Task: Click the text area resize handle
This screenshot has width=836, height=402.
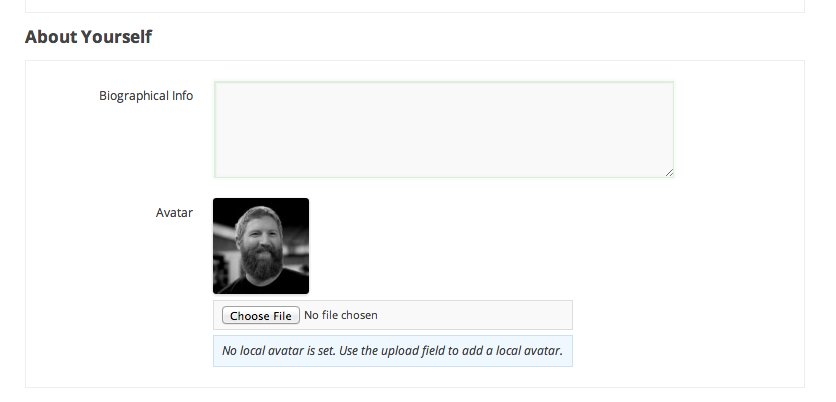Action: coord(669,172)
